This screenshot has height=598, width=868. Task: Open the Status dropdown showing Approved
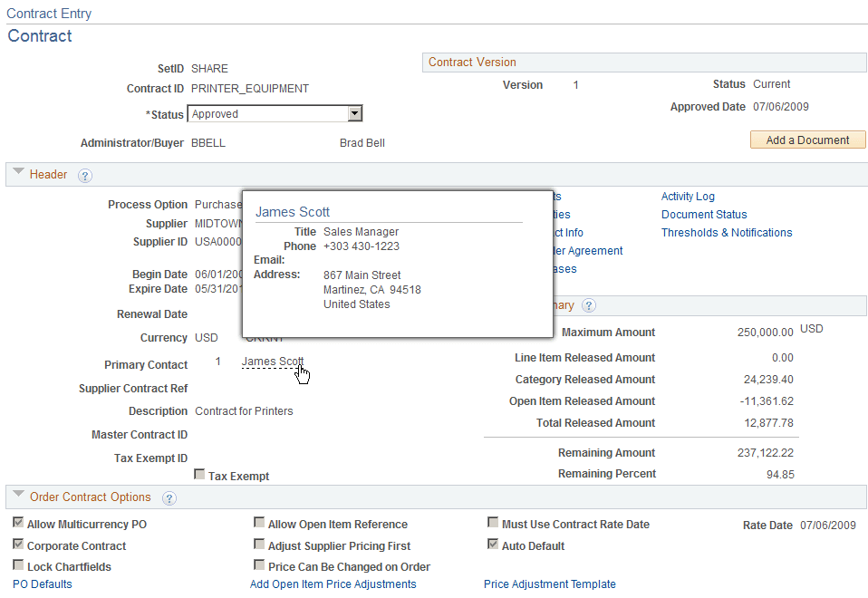click(x=356, y=113)
